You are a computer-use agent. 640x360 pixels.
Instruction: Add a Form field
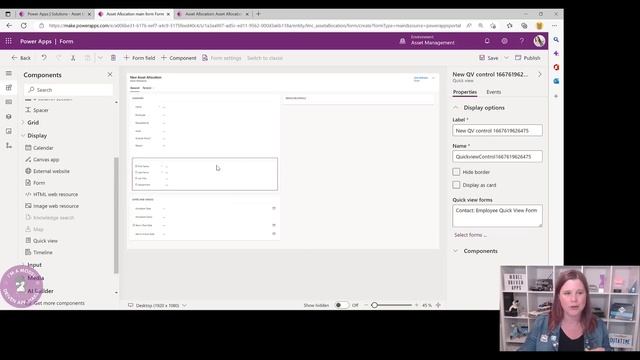pyautogui.click(x=140, y=58)
